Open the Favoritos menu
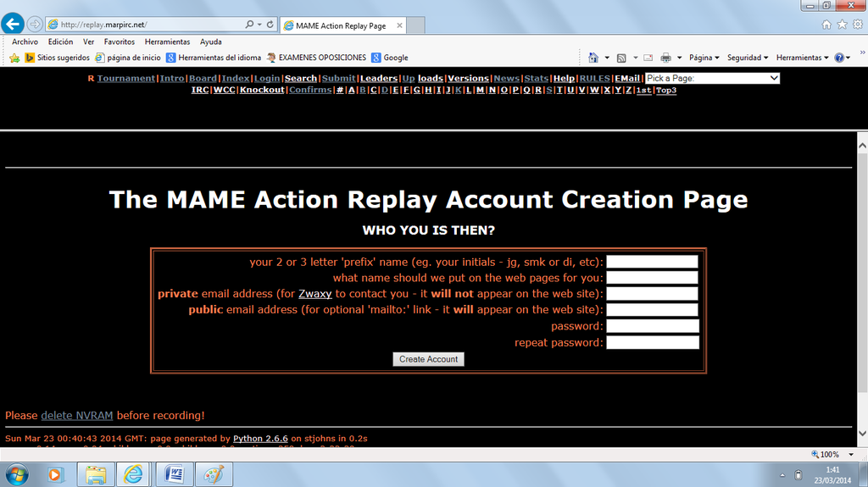Image resolution: width=868 pixels, height=487 pixels. click(119, 42)
